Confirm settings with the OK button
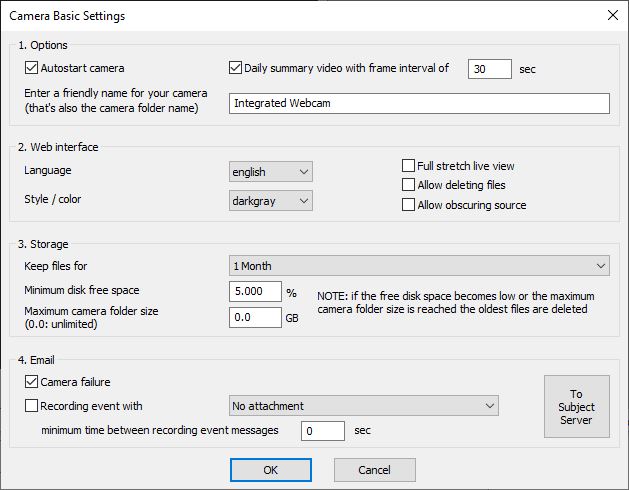629x490 pixels. pos(271,470)
